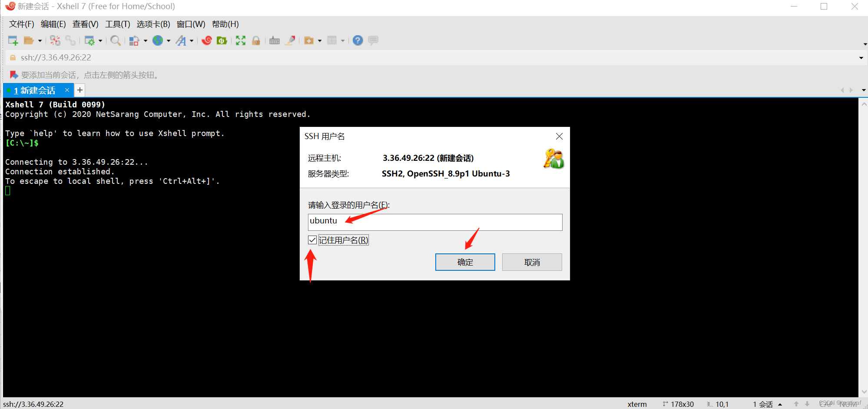Open the 工具(T) menu
This screenshot has width=868, height=409.
coord(117,24)
